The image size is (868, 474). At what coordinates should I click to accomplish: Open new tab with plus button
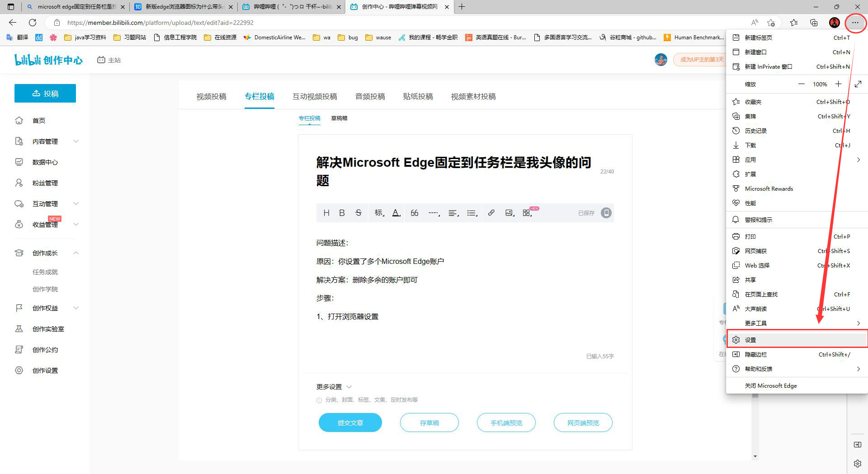click(462, 7)
